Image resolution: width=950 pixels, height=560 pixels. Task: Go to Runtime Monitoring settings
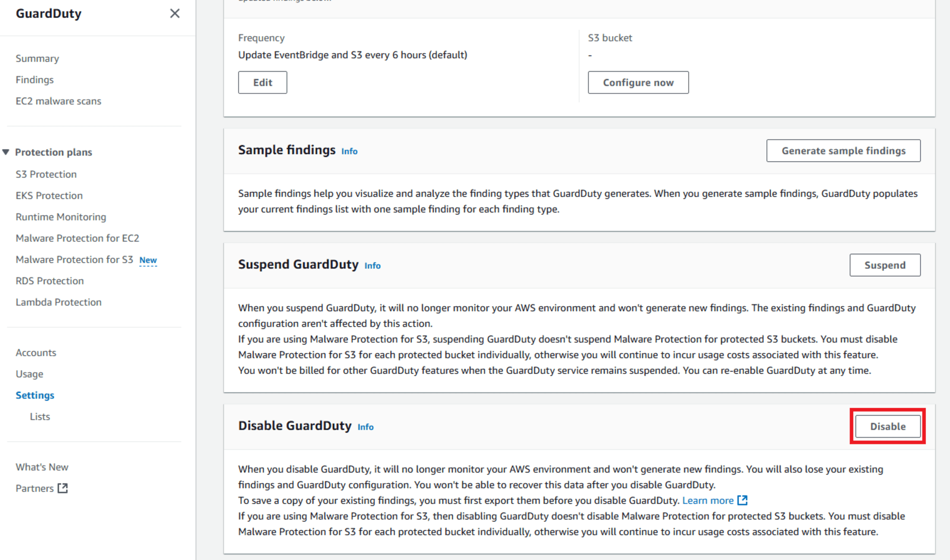click(x=60, y=216)
